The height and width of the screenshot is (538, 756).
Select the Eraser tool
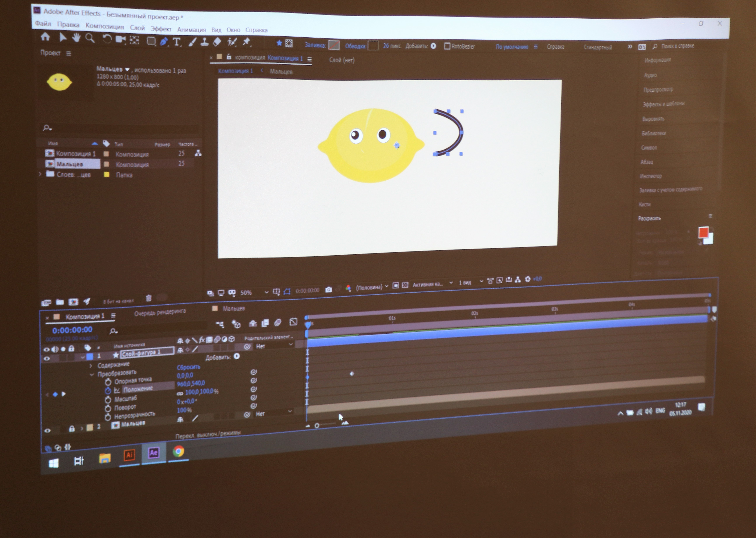(x=217, y=42)
